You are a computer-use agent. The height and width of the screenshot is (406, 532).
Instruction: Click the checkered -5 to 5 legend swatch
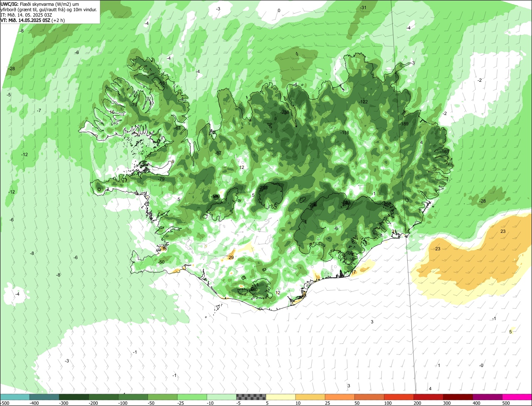click(251, 397)
